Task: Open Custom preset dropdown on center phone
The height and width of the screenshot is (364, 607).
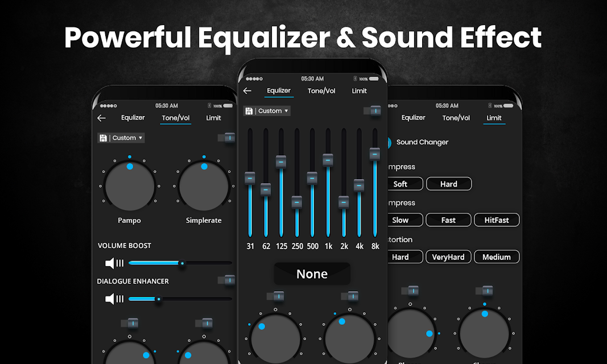Action: pyautogui.click(x=267, y=111)
